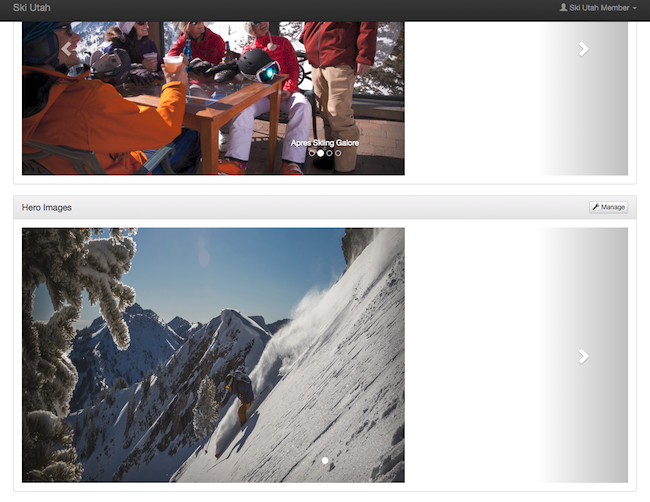Click the next arrow on the top carousel
Screen dimensions: 650x502
tap(583, 49)
